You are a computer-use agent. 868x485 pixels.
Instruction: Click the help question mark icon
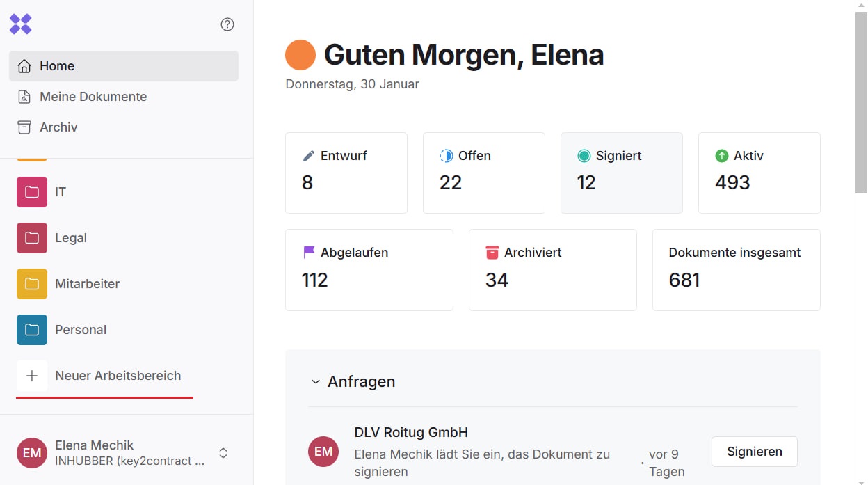tap(227, 24)
